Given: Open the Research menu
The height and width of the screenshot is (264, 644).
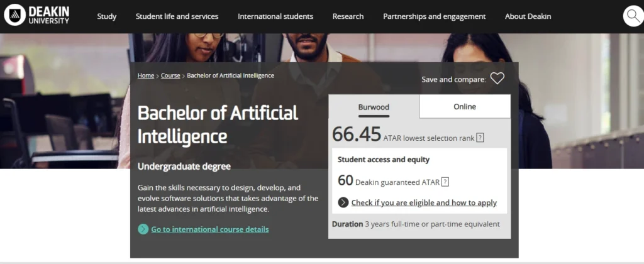Looking at the screenshot, I should click(348, 16).
